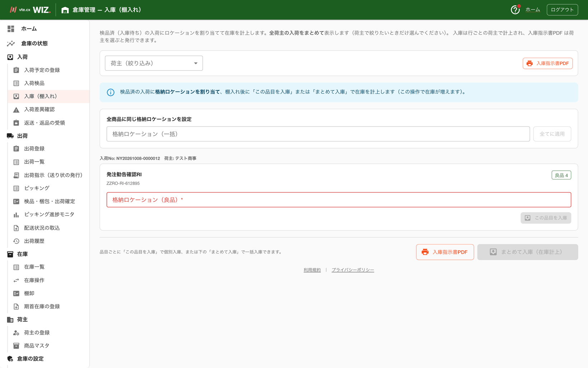This screenshot has width=588, height=368.
Task: Click the info icon in blue banner
Action: (110, 92)
